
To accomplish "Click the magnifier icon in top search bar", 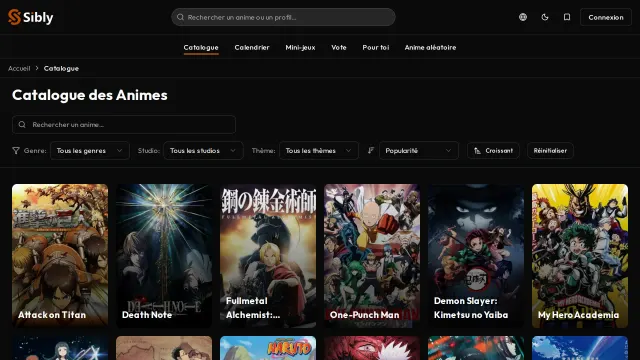I will (x=180, y=17).
